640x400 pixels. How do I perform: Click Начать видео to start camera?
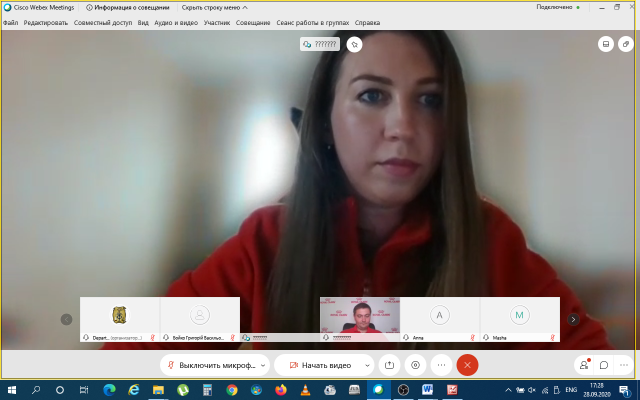[x=320, y=365]
